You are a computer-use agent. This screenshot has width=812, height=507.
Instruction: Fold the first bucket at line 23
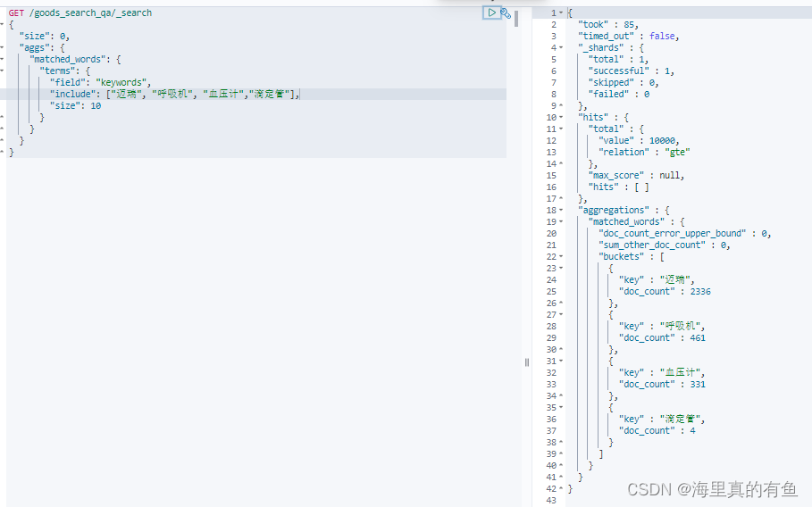point(561,268)
